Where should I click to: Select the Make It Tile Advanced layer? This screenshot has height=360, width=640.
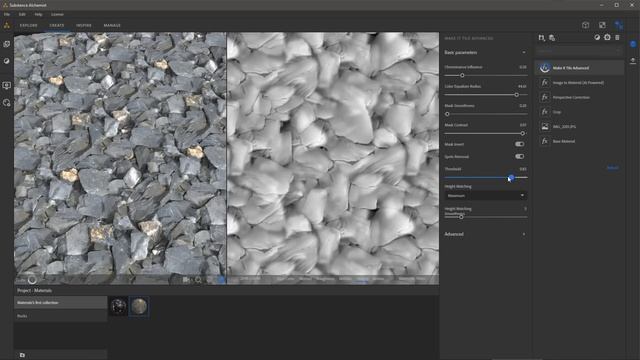click(x=579, y=68)
